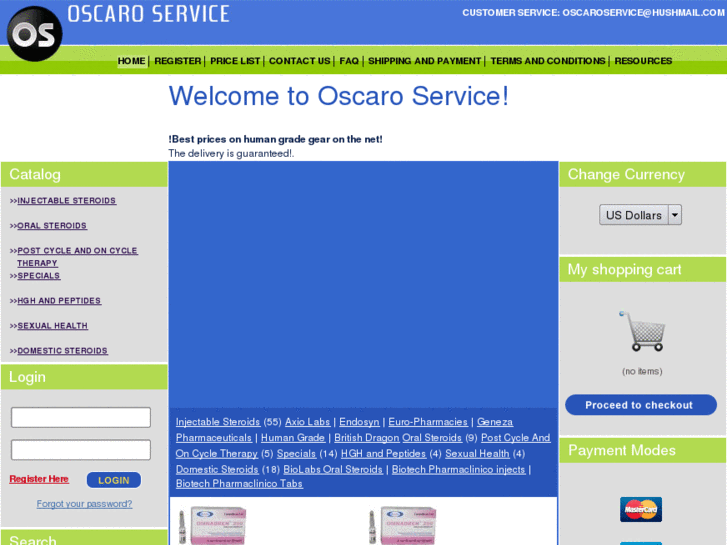Click the customer service email address
Screen dimensions: 727x545
point(644,13)
